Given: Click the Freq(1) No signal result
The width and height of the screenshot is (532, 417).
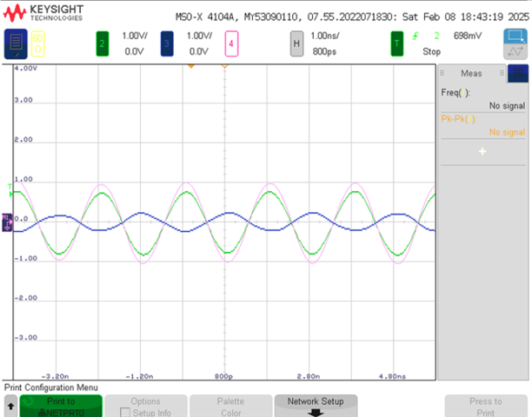Looking at the screenshot, I should pyautogui.click(x=508, y=106).
